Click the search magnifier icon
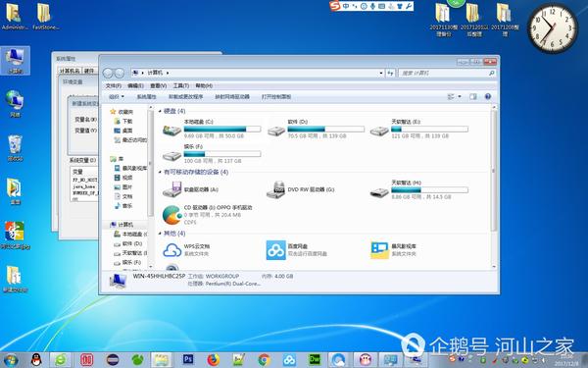This screenshot has height=368, width=588. (491, 73)
